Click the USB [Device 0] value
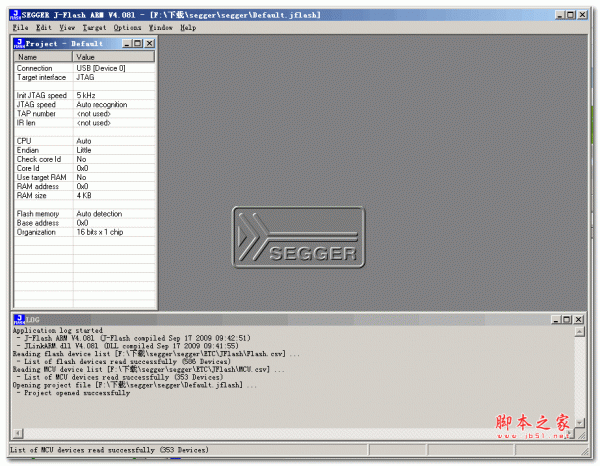The height and width of the screenshot is (466, 600). click(x=101, y=68)
